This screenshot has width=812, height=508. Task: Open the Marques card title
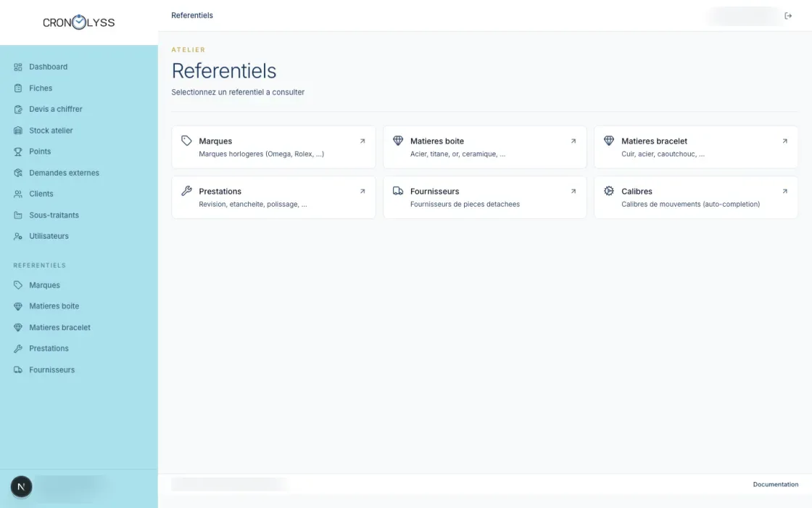[215, 141]
